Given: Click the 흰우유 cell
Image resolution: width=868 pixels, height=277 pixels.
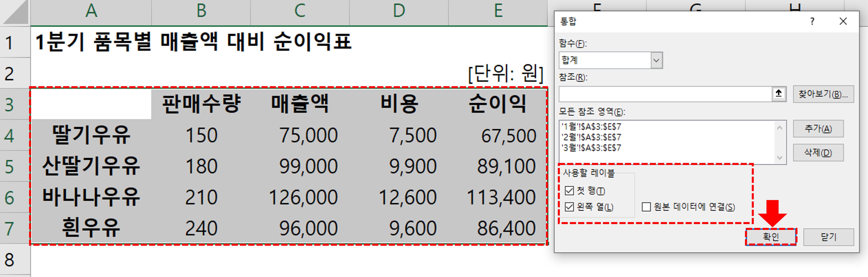Looking at the screenshot, I should click(x=91, y=228).
